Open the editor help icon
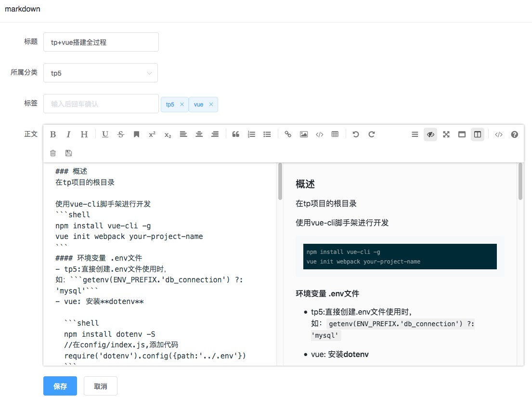The height and width of the screenshot is (397, 532). [514, 134]
